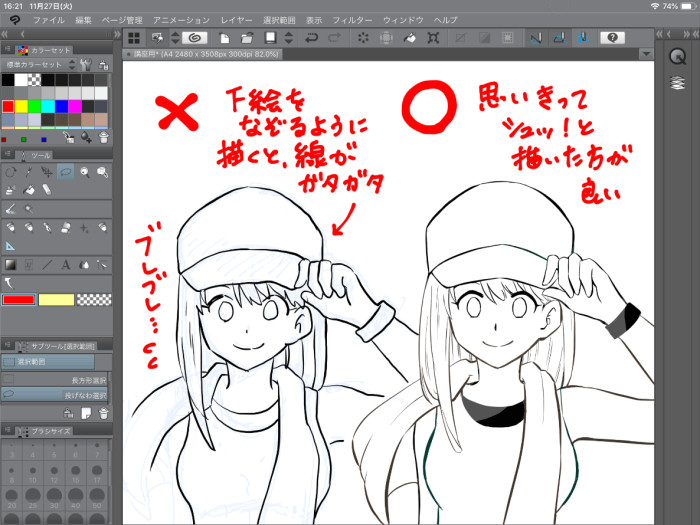Pick the white color swatch
This screenshot has width=700, height=525.
point(21,80)
